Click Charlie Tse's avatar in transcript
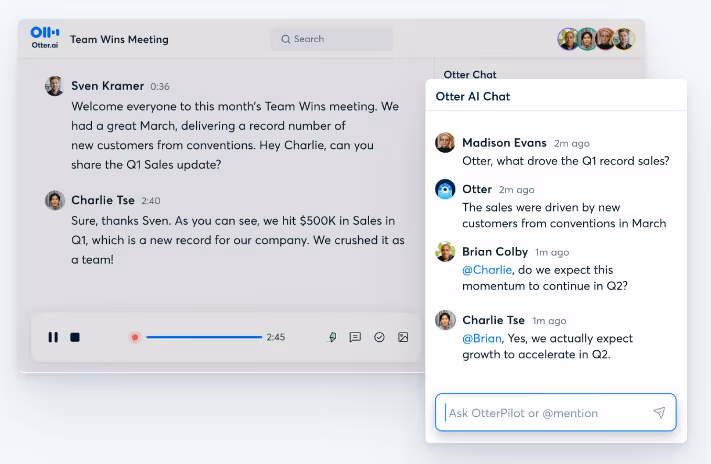Screen dimensions: 711x464 [x=54, y=200]
